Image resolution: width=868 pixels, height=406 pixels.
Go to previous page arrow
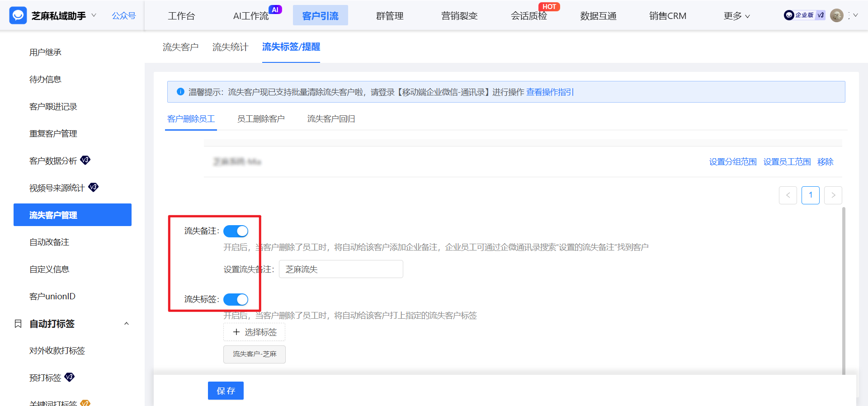click(788, 195)
